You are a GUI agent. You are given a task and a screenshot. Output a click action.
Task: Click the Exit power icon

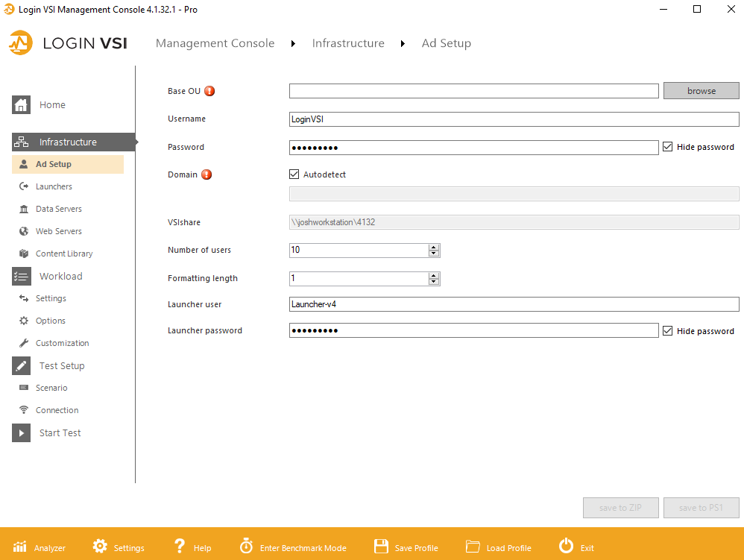pyautogui.click(x=566, y=547)
